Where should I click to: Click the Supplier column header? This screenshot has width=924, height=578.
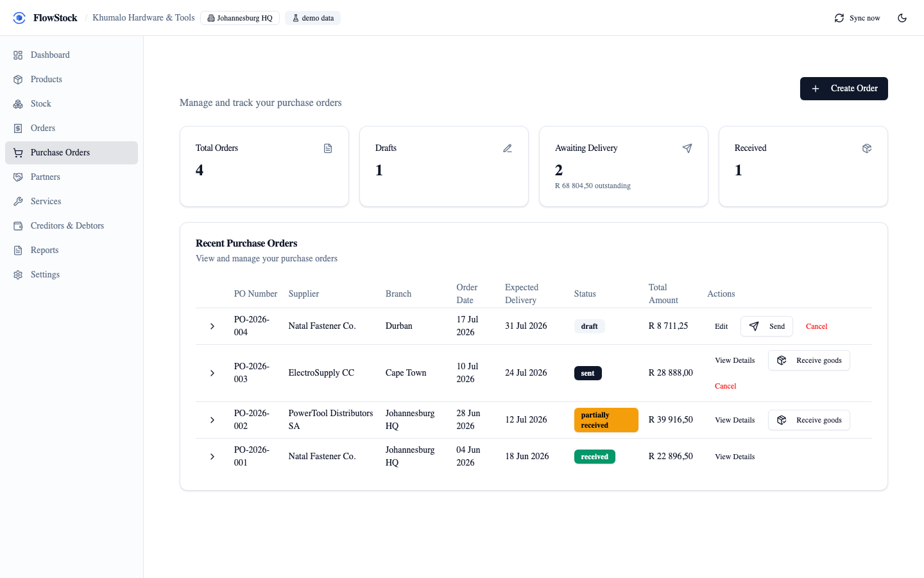pos(304,293)
